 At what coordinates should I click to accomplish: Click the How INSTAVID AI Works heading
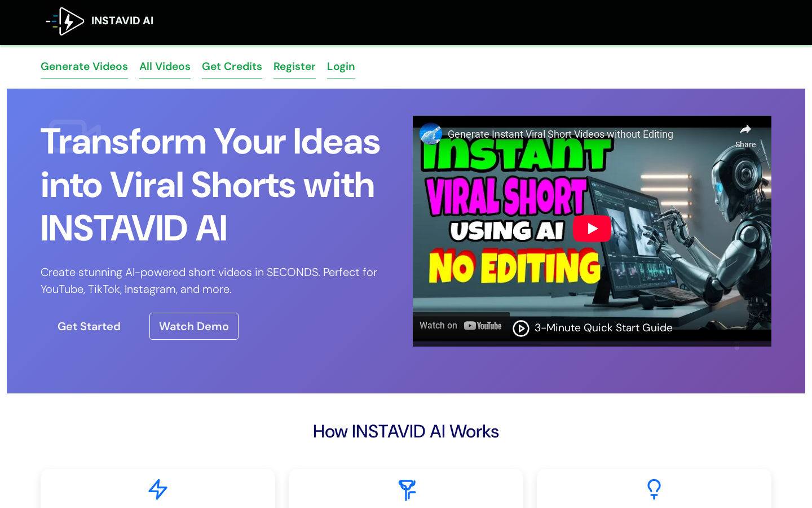click(x=406, y=431)
